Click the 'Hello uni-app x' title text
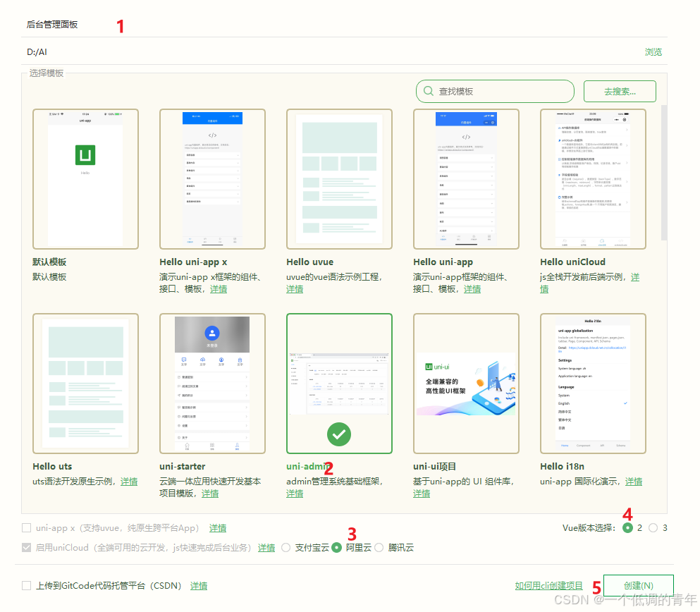The width and height of the screenshot is (700, 612). pos(193,262)
